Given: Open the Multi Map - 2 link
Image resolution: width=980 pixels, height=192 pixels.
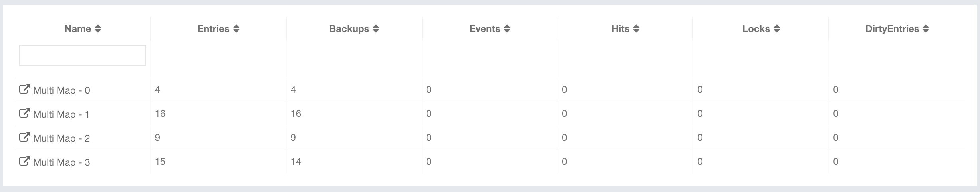Looking at the screenshot, I should 61,138.
